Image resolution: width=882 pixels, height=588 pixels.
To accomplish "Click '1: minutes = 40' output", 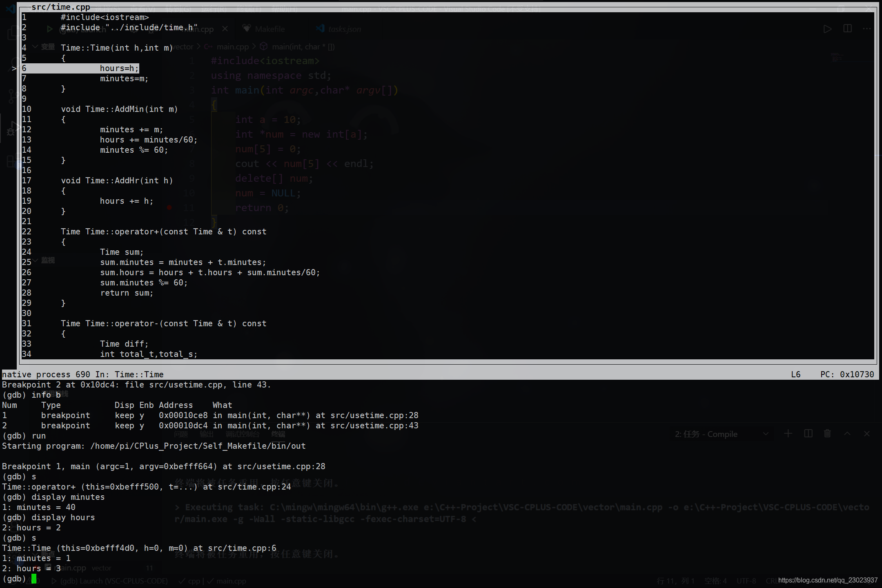I will (39, 507).
